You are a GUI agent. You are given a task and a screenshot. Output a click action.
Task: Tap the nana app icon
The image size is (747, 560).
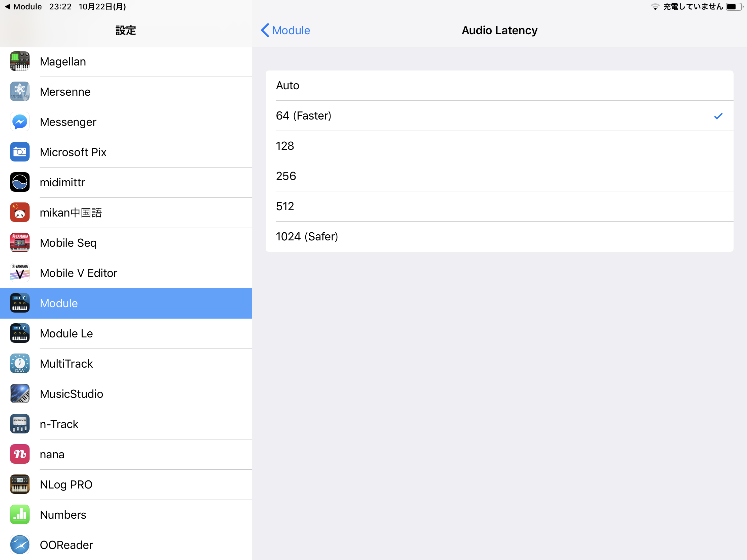pos(19,454)
